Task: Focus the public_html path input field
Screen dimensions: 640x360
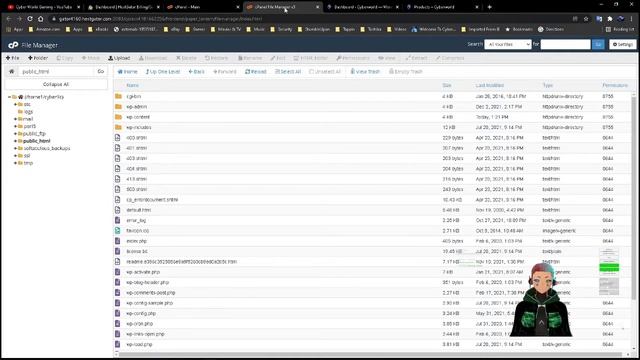Action: [x=56, y=71]
